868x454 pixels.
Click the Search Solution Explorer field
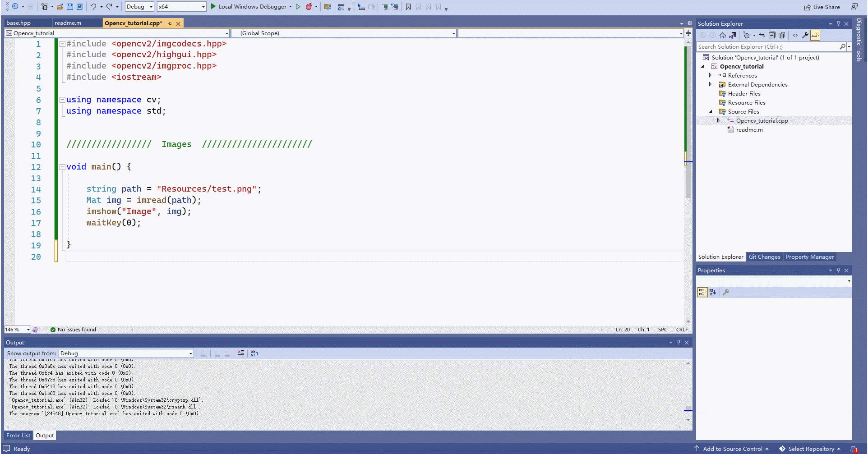[767, 46]
